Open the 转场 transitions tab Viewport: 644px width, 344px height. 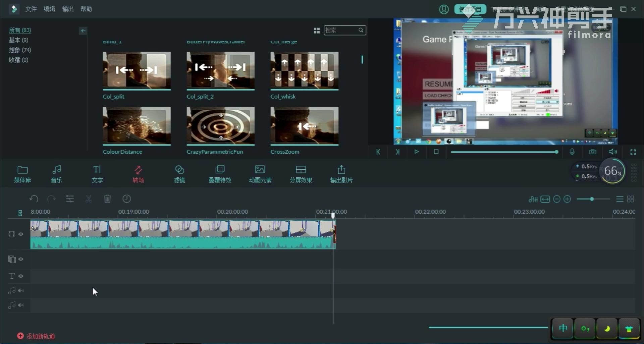coord(138,174)
